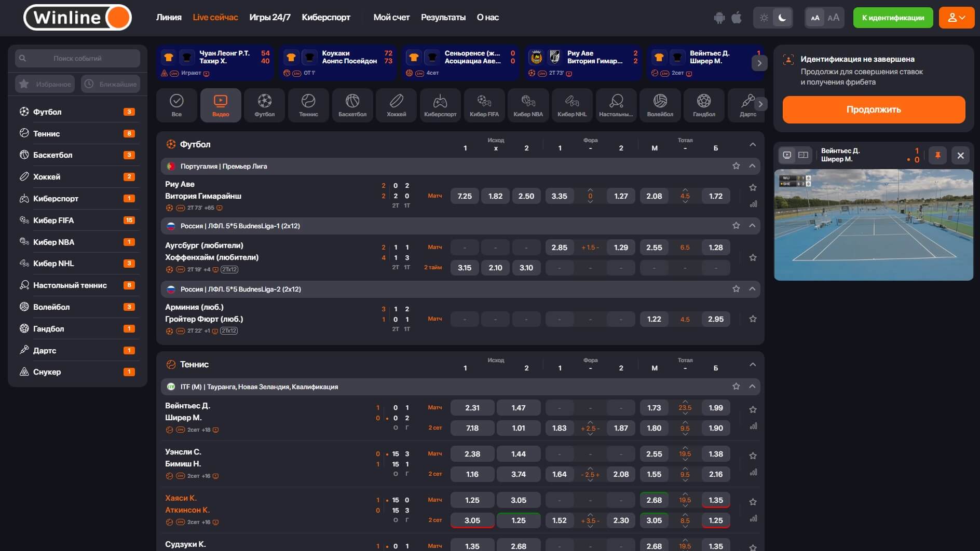Select the Гандбол filter icon
The height and width of the screenshot is (551, 980).
(704, 105)
